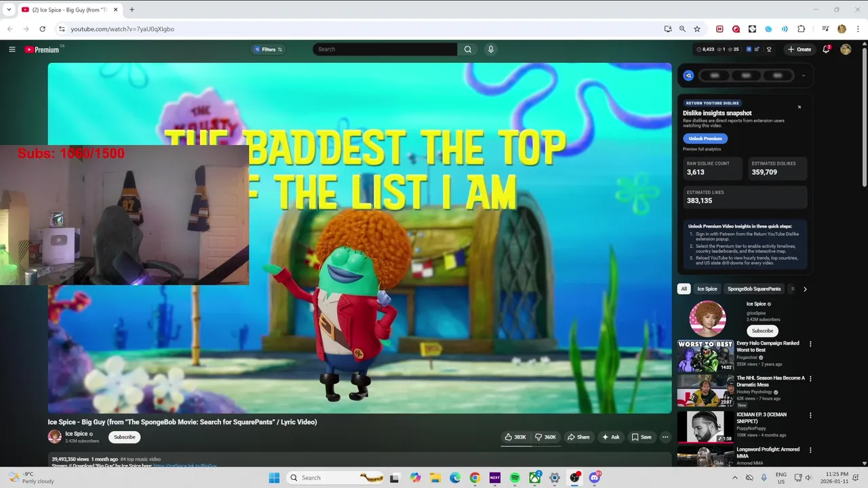Screen dimensions: 868x488
Task: Open options for ICEMAN EP. 3 video
Action: pyautogui.click(x=810, y=415)
